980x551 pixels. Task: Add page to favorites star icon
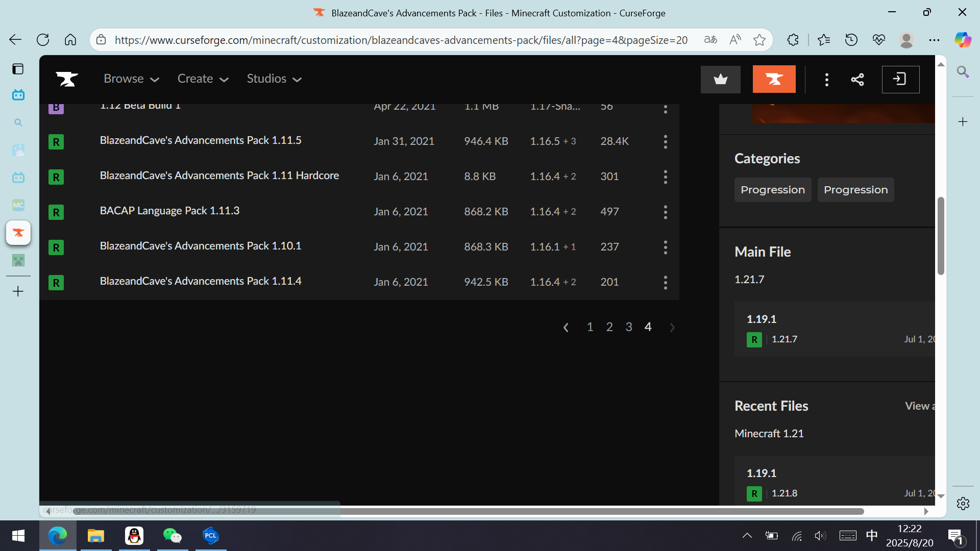(759, 40)
